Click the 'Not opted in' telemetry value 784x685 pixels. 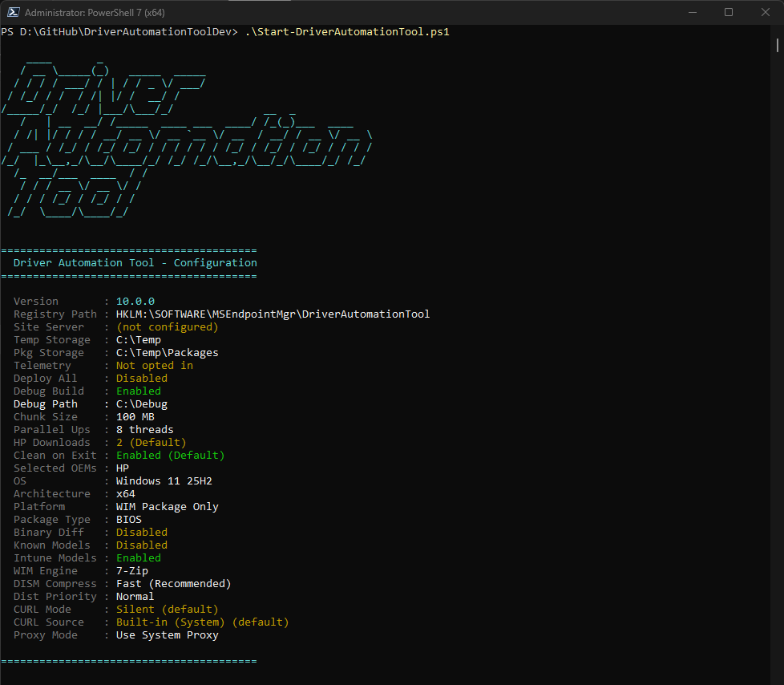coord(155,366)
